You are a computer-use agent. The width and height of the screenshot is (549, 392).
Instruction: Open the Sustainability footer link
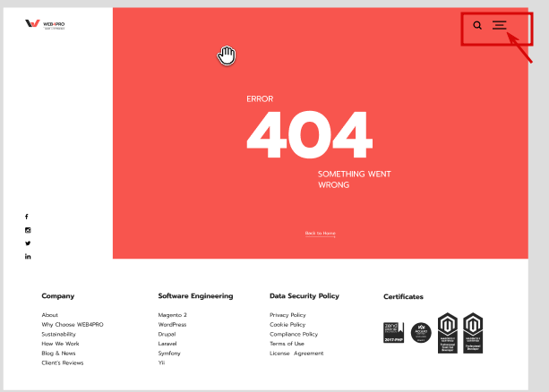(58, 334)
